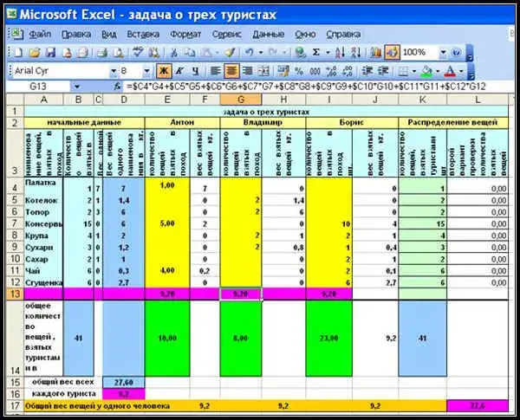The width and height of the screenshot is (520, 420).
Task: Toggle Center alignment button
Action: (x=231, y=71)
